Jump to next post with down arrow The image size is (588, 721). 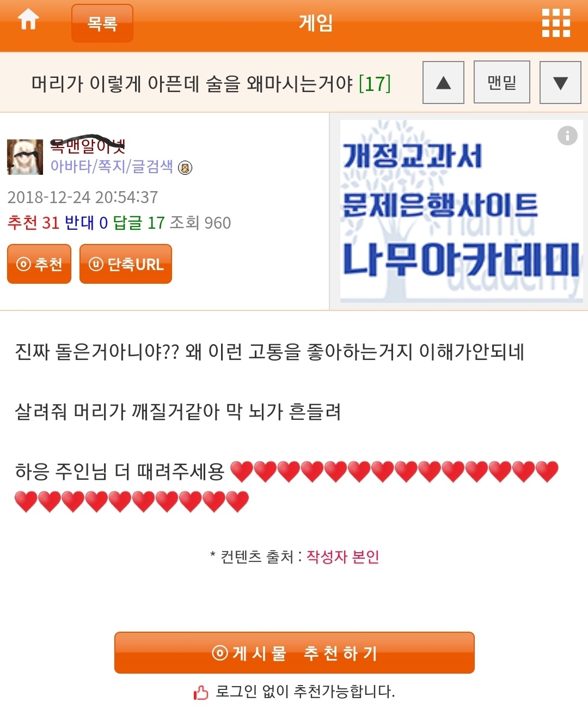[x=560, y=82]
